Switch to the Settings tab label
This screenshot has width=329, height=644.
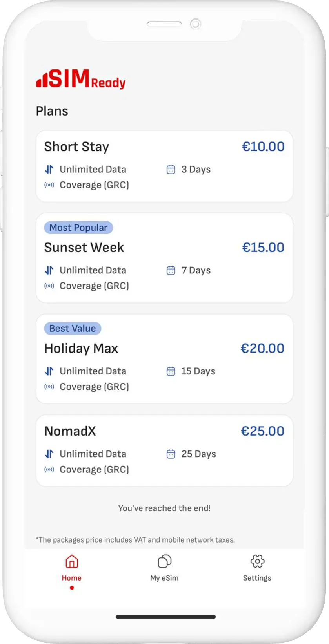(257, 578)
